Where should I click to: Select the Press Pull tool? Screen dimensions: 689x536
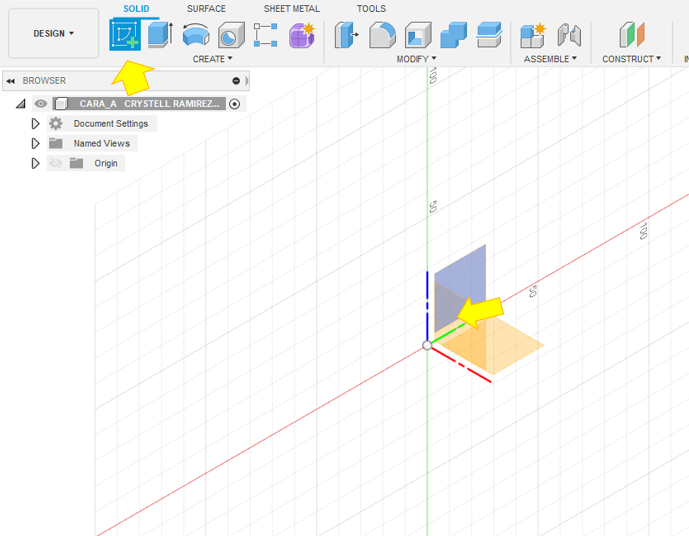click(346, 35)
